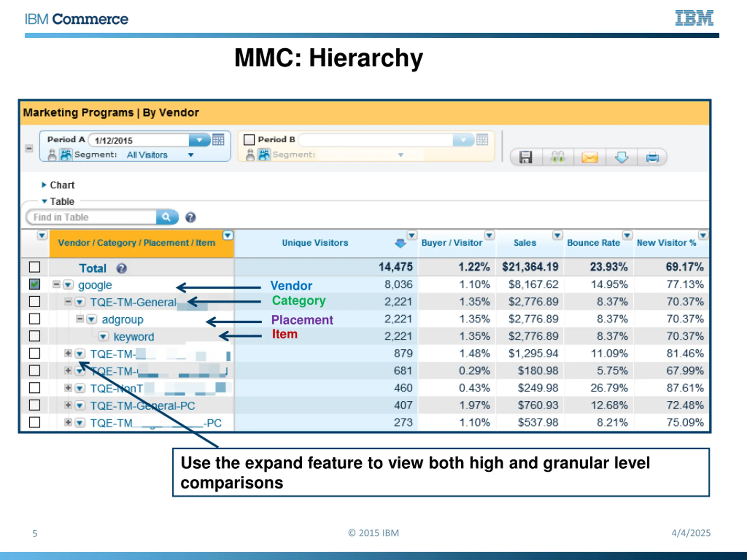
Task: Check the 879 visitors row checkbox
Action: tap(34, 353)
